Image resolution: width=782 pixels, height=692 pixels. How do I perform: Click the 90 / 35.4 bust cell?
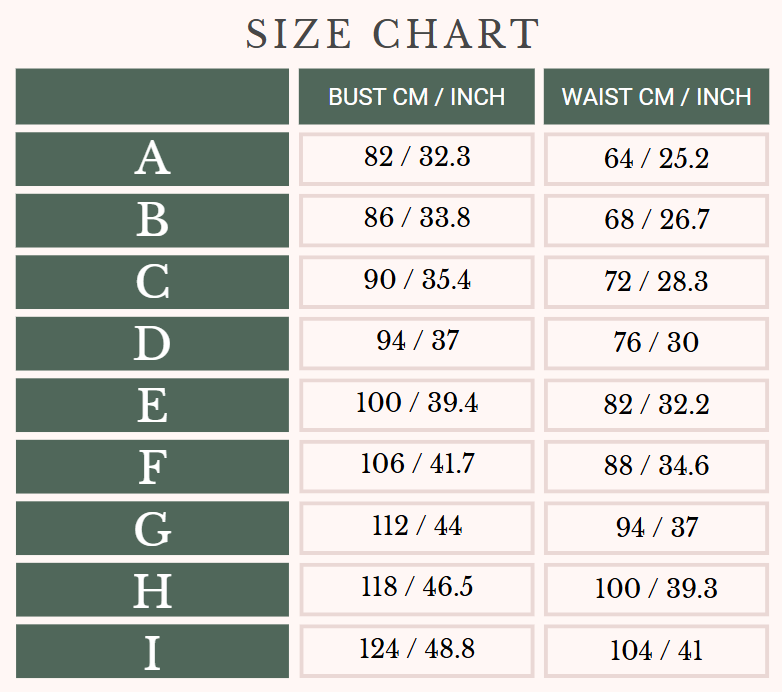click(416, 281)
